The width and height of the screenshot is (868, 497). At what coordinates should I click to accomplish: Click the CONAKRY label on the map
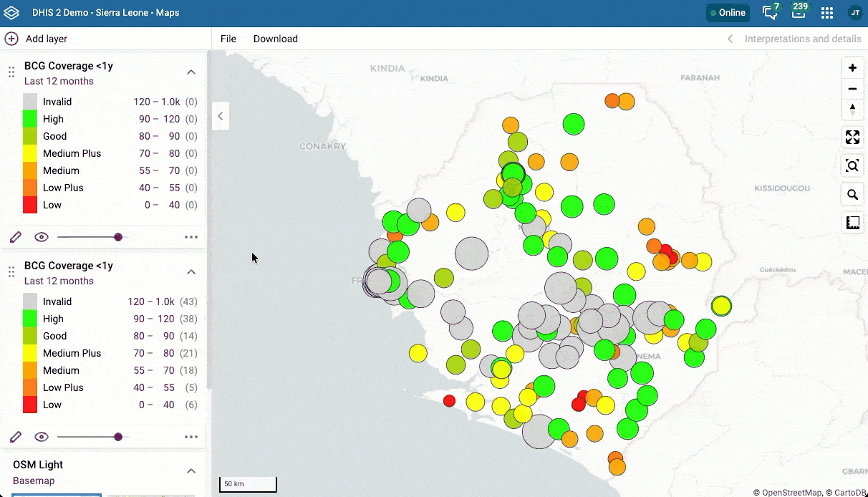pyautogui.click(x=323, y=146)
